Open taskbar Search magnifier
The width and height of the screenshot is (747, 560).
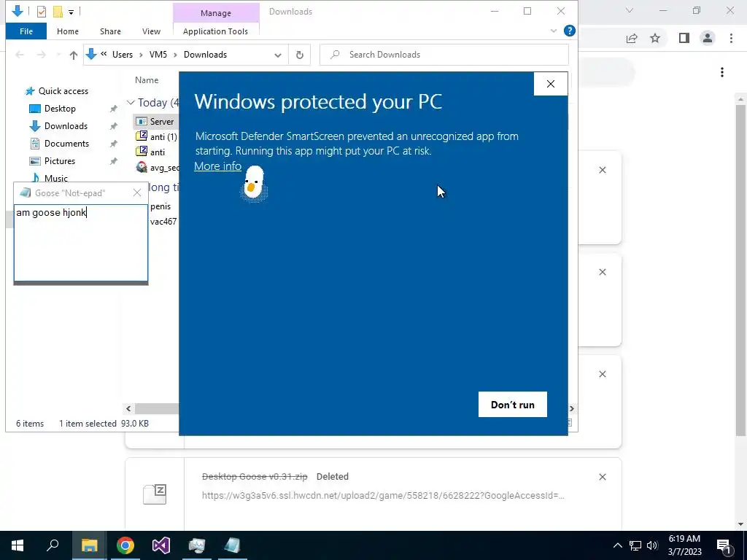(x=53, y=545)
